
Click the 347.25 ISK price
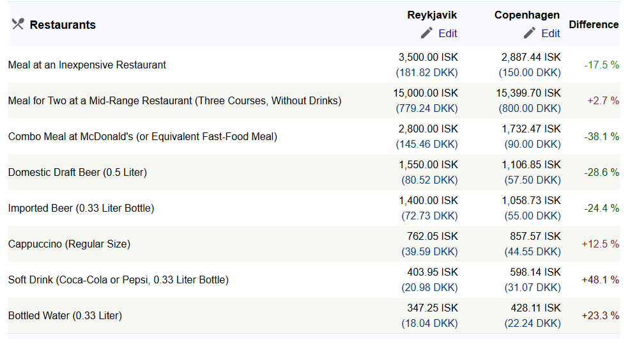[433, 308]
